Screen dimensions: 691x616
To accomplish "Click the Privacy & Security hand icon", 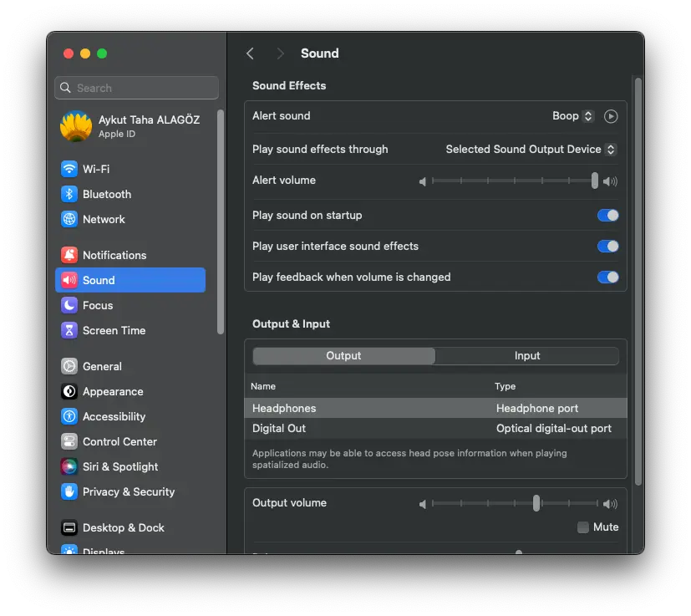I will click(69, 491).
